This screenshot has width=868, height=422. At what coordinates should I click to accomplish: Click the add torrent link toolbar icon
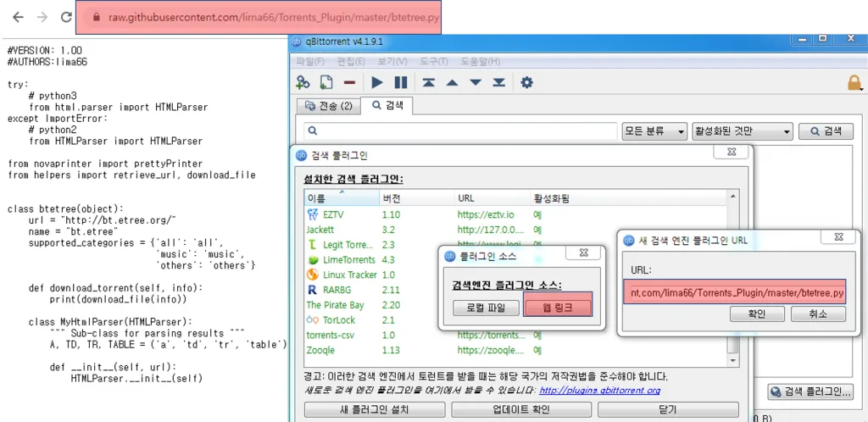tap(303, 82)
